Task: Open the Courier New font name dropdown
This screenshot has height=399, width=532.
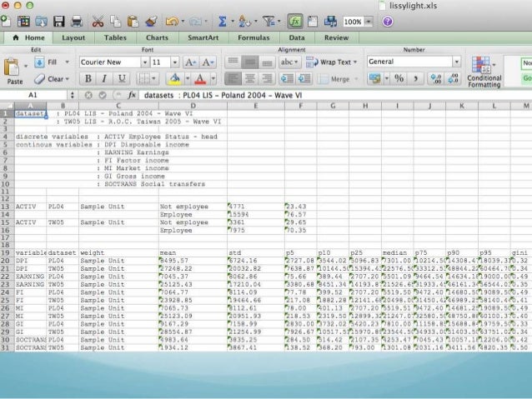Action: tap(144, 62)
